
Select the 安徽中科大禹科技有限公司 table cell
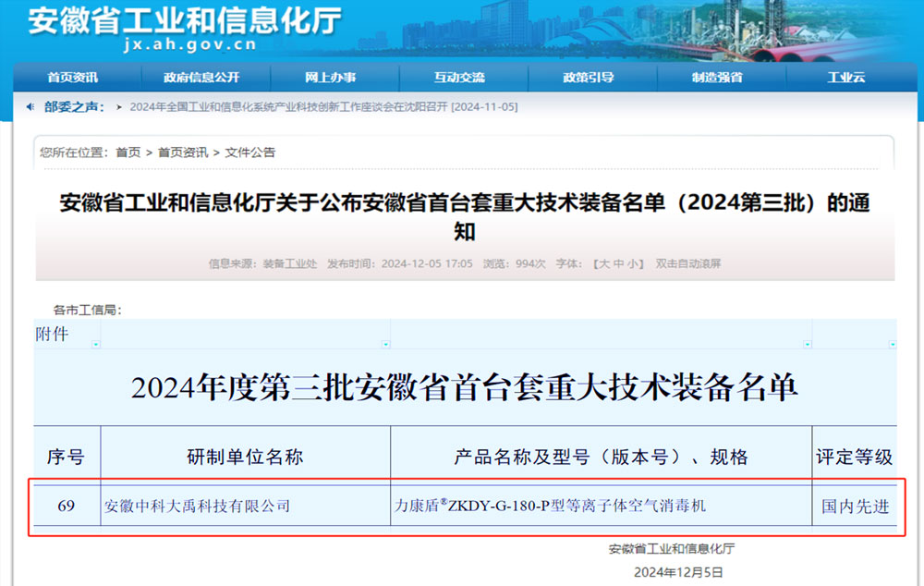coord(198,507)
